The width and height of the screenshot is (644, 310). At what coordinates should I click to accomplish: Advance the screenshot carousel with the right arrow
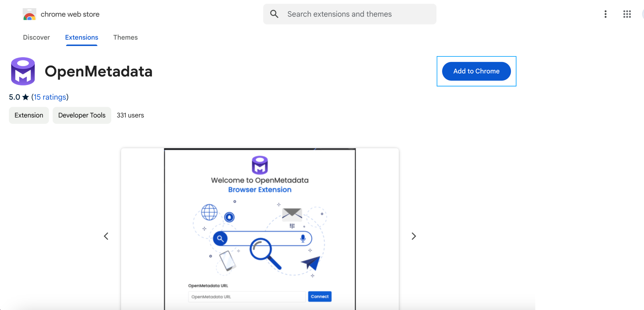coord(414,236)
